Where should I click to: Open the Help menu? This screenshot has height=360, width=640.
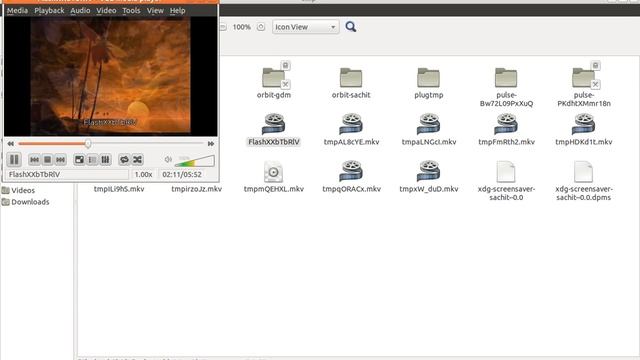[x=178, y=11]
